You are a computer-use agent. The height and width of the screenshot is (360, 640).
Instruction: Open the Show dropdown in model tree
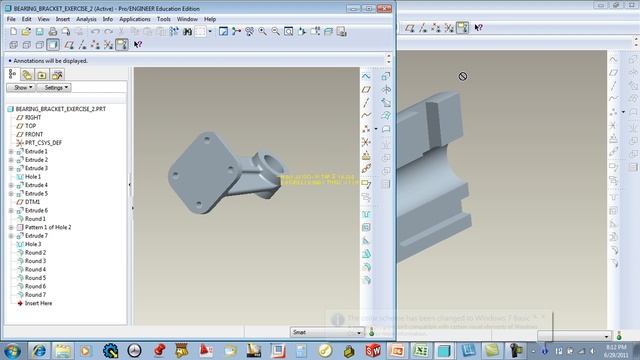tap(21, 87)
